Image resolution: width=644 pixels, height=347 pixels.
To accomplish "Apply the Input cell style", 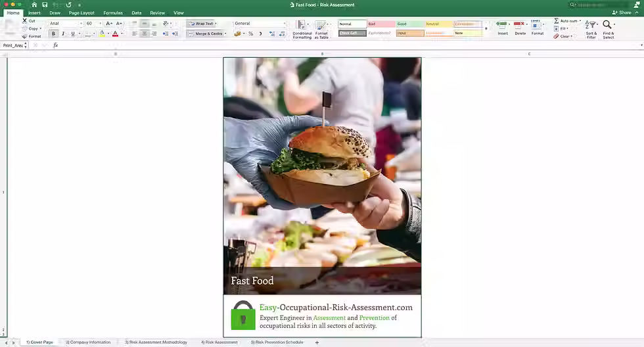I will pyautogui.click(x=410, y=33).
